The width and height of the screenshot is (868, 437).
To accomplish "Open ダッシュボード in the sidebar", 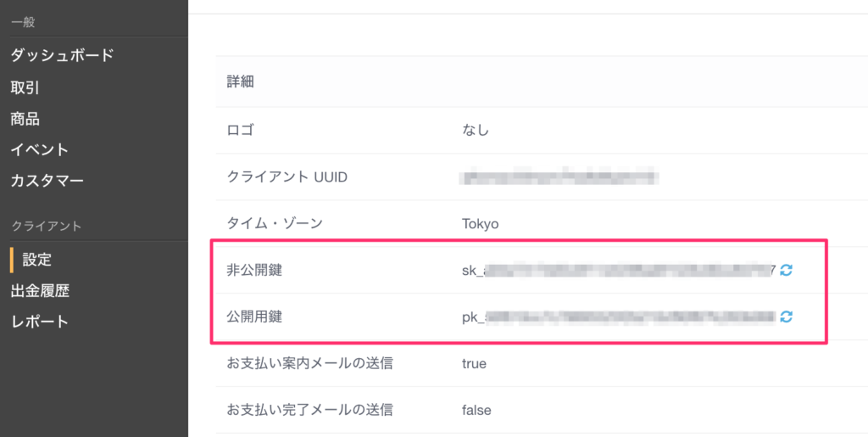I will pyautogui.click(x=63, y=55).
